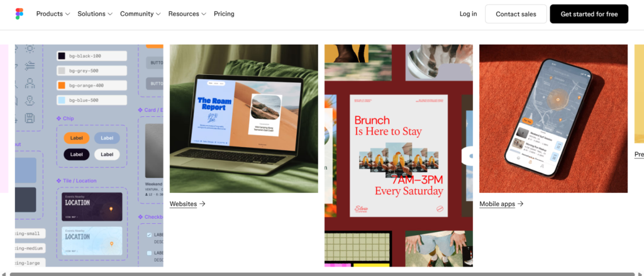Open the Brunch Is Here poster image
The height and width of the screenshot is (276, 644).
coord(398,156)
